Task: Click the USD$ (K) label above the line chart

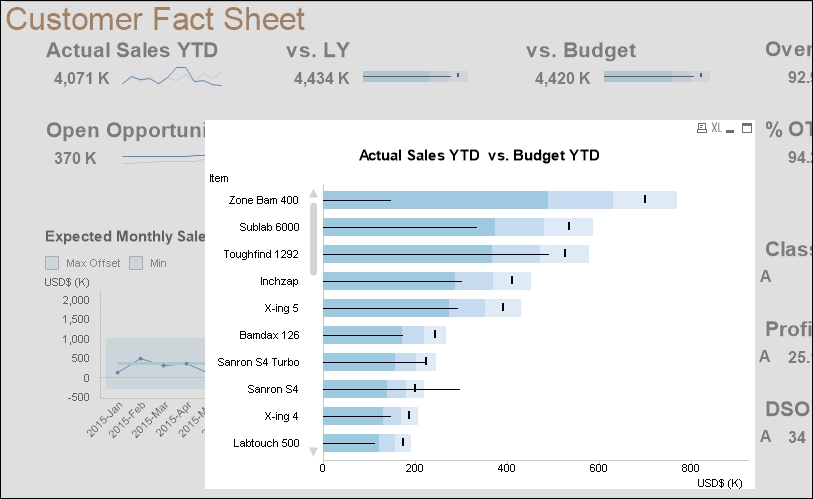Action: pos(67,282)
